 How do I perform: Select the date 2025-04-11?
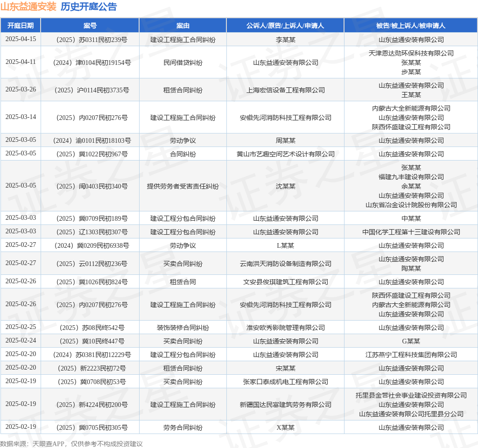[21, 62]
